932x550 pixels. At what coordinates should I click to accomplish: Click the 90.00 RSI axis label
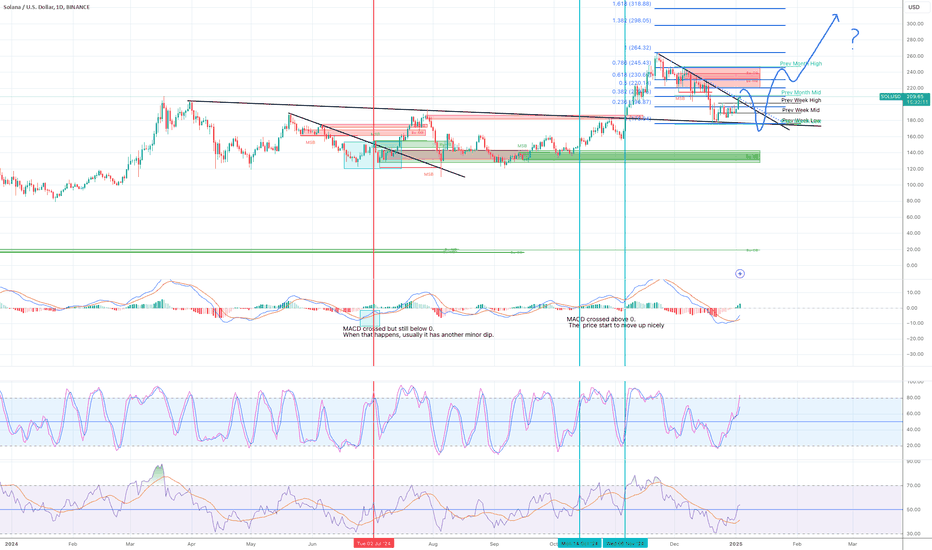click(914, 461)
